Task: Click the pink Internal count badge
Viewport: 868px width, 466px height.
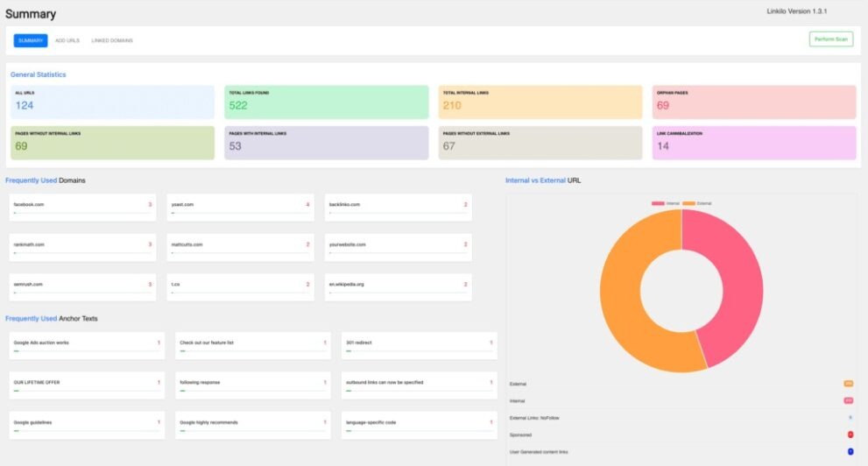Action: [x=848, y=400]
